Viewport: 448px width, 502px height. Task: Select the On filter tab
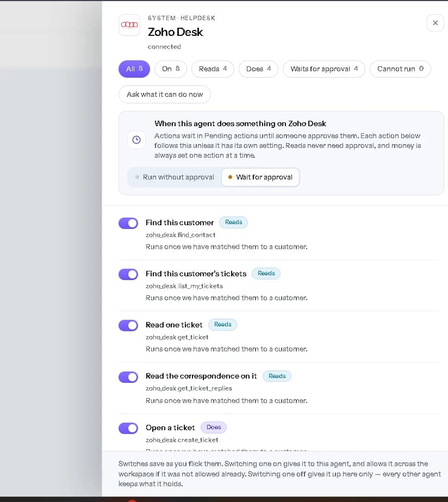(x=171, y=69)
